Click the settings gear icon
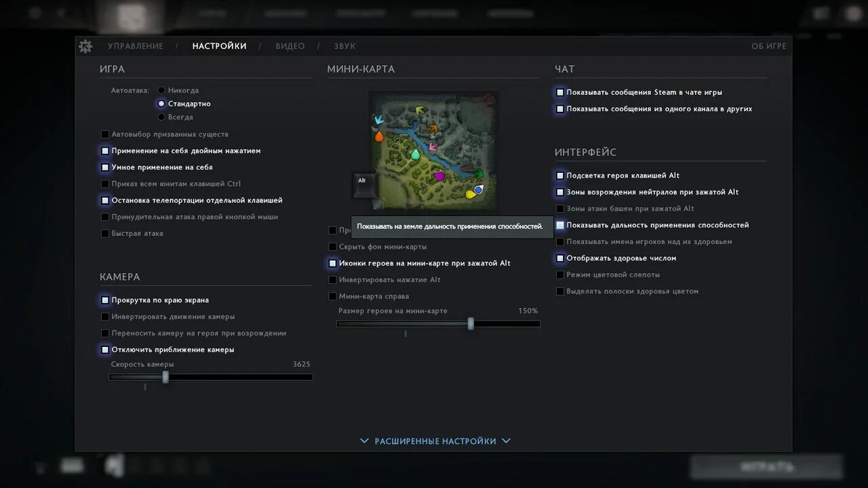The image size is (868, 488). click(x=85, y=46)
